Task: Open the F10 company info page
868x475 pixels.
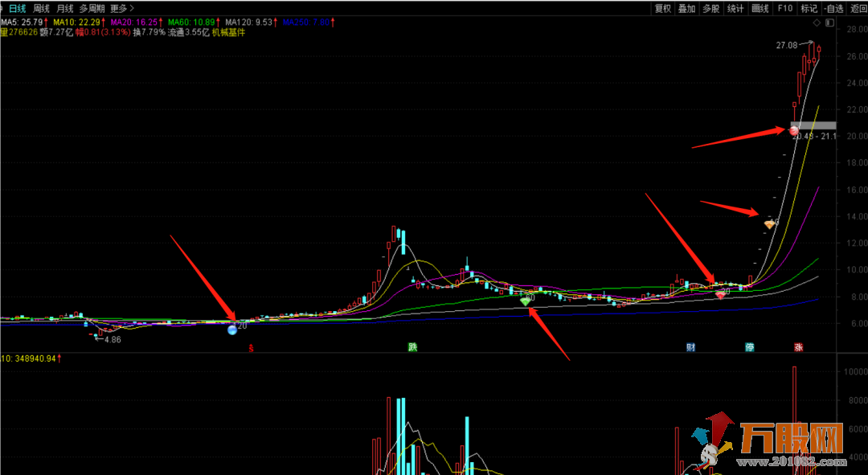Action: tap(784, 8)
